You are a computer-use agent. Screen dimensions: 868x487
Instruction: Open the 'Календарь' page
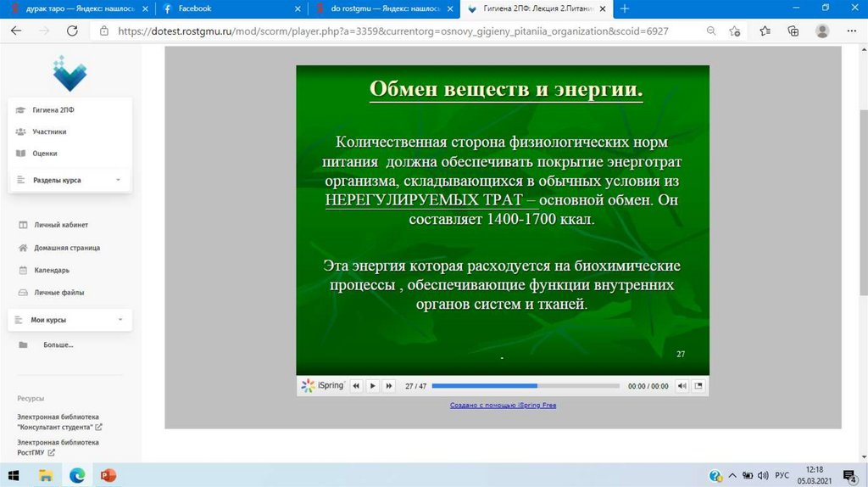pos(51,270)
